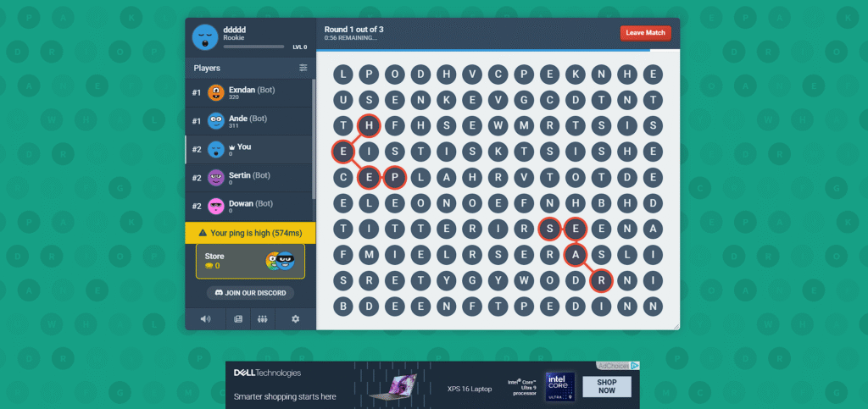Viewport: 868px width, 409px height.
Task: Select Dowan bot's pink avatar
Action: pyautogui.click(x=216, y=207)
